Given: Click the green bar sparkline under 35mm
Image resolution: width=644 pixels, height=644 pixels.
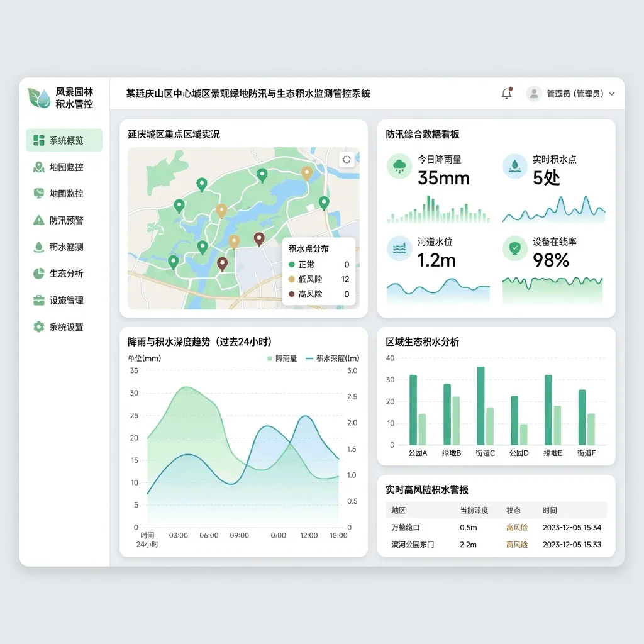Looking at the screenshot, I should pos(438,209).
